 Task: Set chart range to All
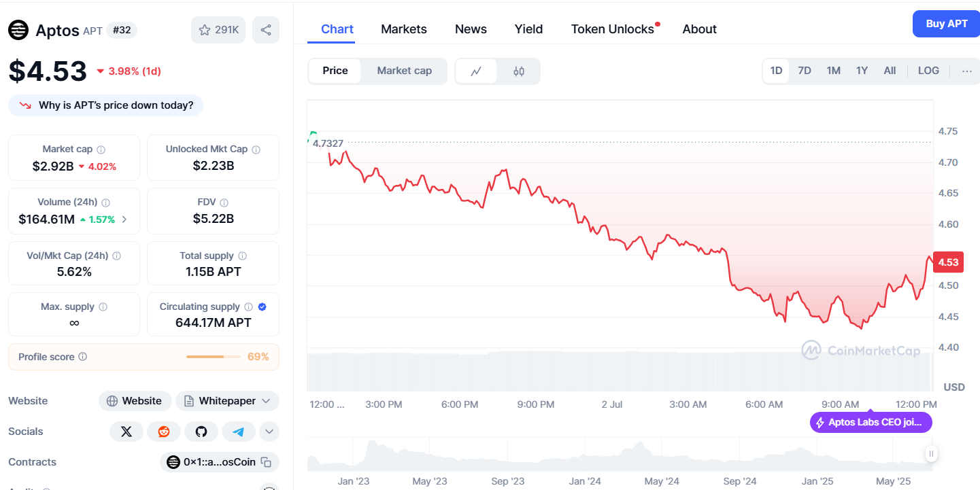890,71
